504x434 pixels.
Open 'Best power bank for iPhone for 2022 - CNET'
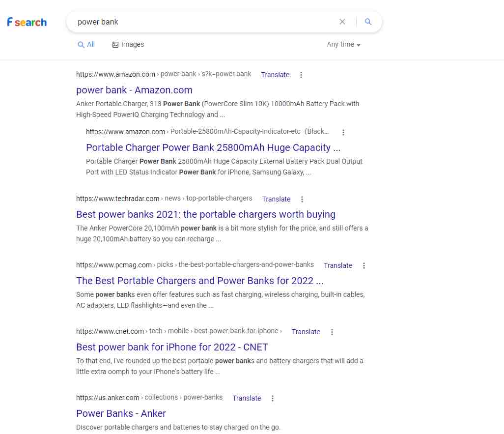tap(172, 347)
